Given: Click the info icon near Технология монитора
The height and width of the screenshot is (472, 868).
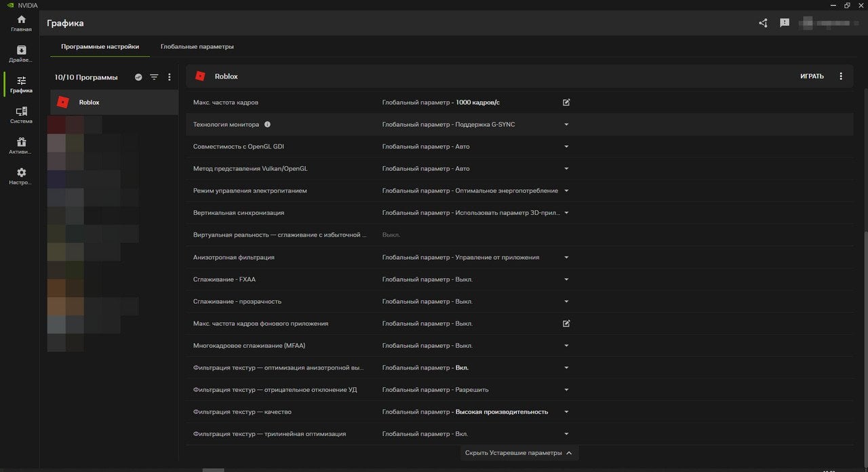Looking at the screenshot, I should pos(267,125).
